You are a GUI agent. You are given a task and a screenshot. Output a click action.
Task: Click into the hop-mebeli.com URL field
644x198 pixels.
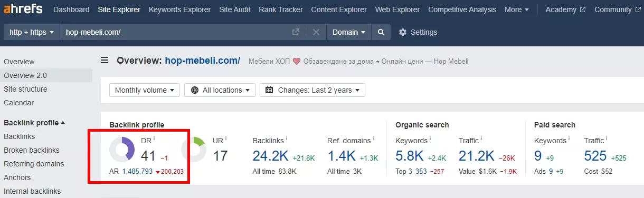click(x=174, y=32)
